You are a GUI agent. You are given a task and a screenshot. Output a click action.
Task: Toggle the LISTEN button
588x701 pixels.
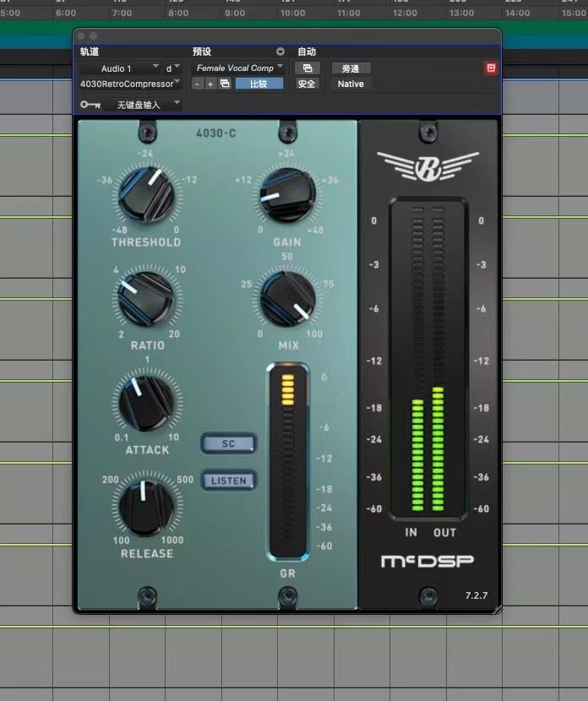[228, 481]
